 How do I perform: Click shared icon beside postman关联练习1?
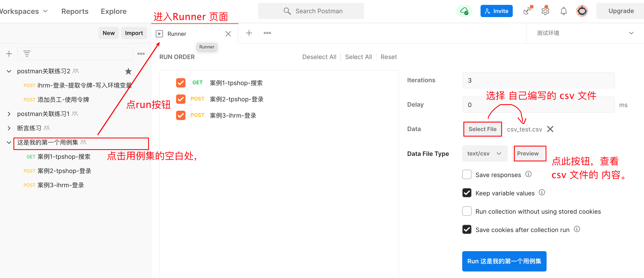coord(75,114)
